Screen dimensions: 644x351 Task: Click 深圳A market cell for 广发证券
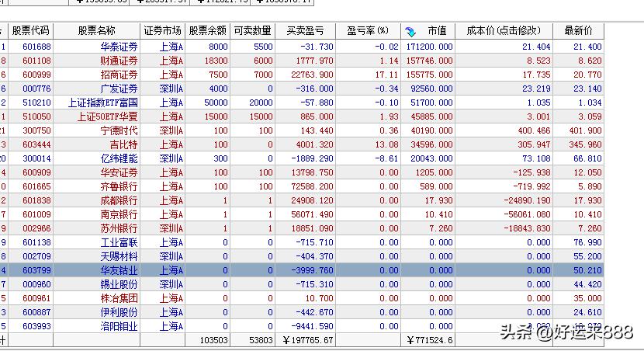click(x=171, y=89)
